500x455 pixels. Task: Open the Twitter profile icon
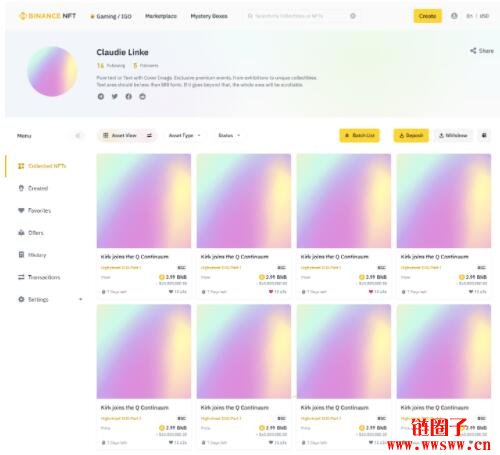click(115, 96)
